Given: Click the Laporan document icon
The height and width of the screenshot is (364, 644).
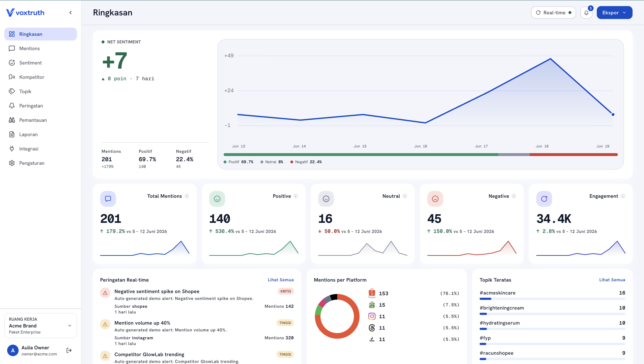Looking at the screenshot, I should [x=12, y=134].
